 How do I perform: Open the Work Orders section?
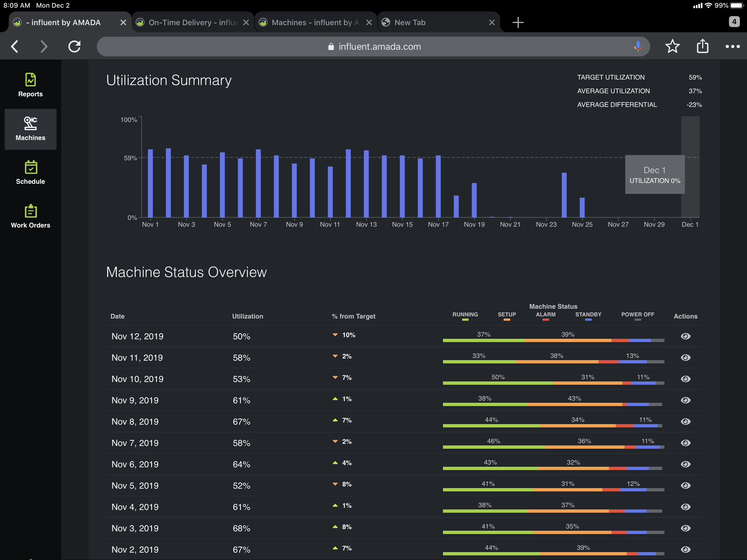click(30, 216)
